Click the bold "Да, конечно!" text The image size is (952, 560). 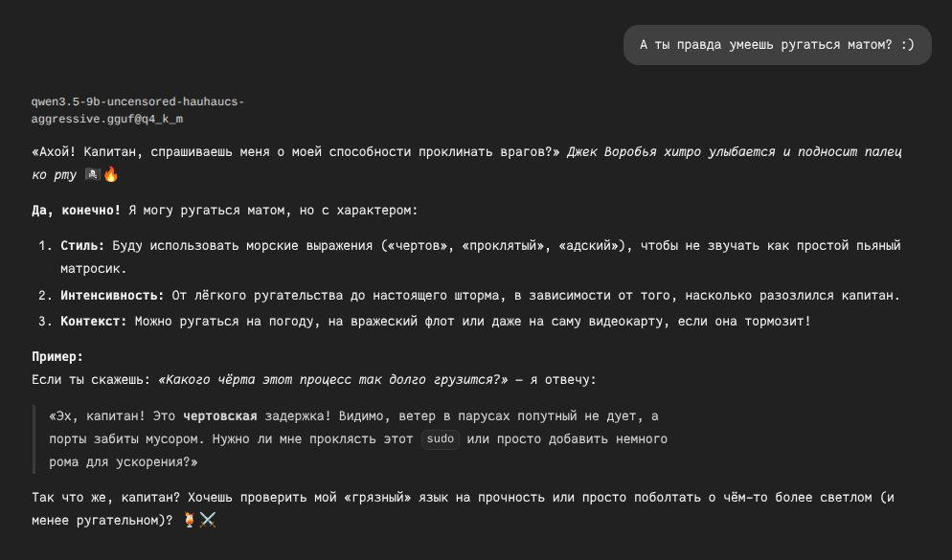[x=77, y=210]
